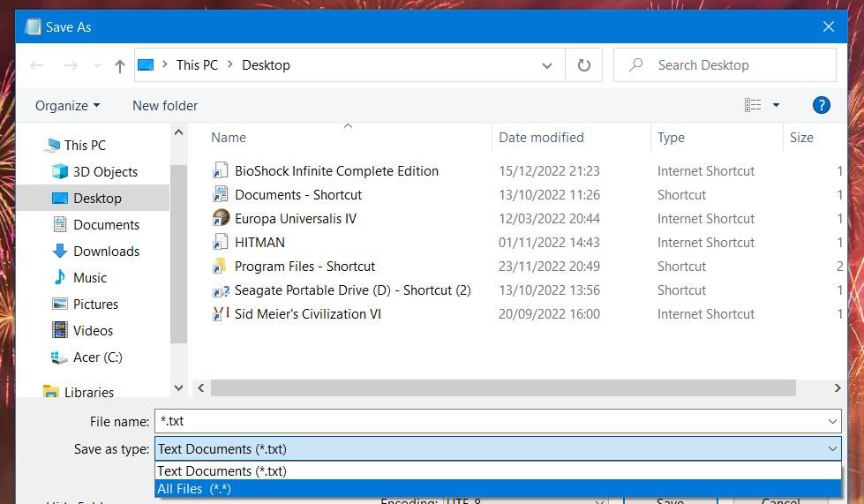864x504 pixels.
Task: Select the HITMAN shortcut file
Action: (259, 243)
